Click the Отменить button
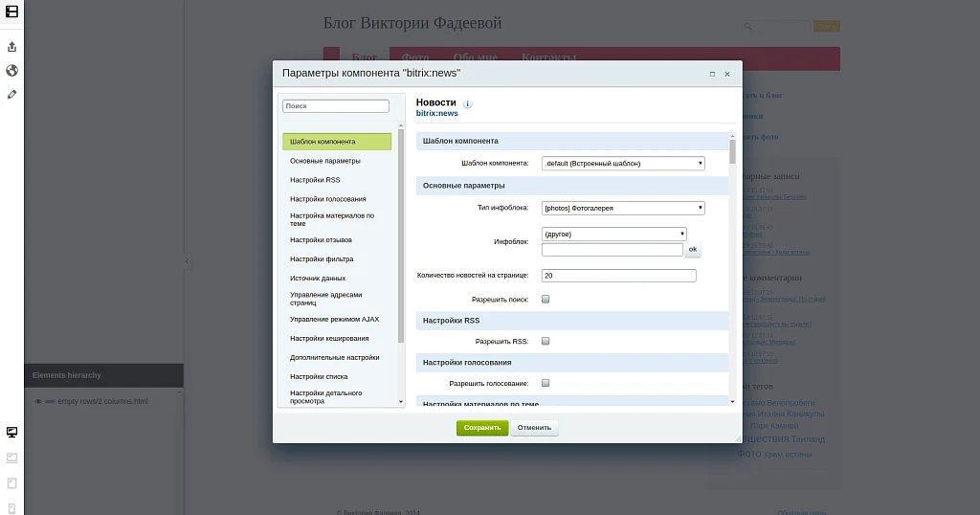980x515 pixels. pos(534,428)
